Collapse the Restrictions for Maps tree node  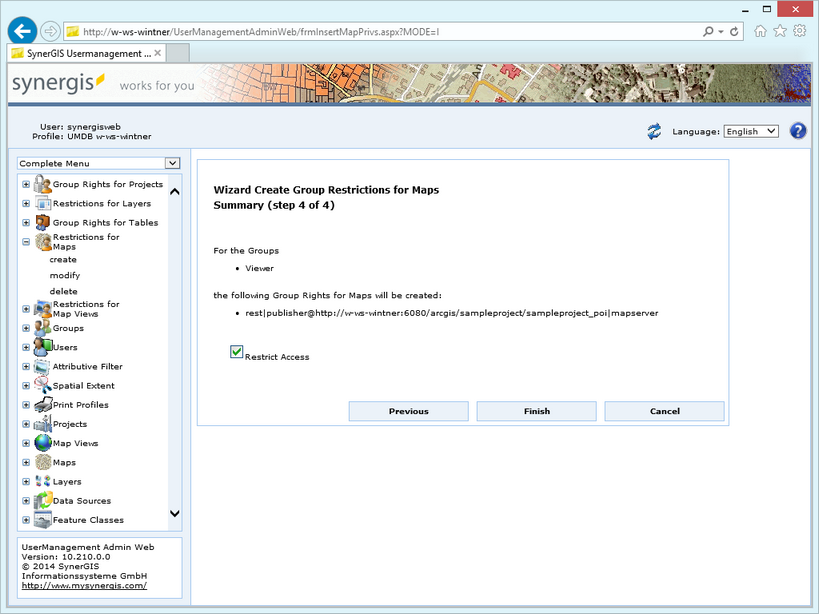tap(24, 241)
